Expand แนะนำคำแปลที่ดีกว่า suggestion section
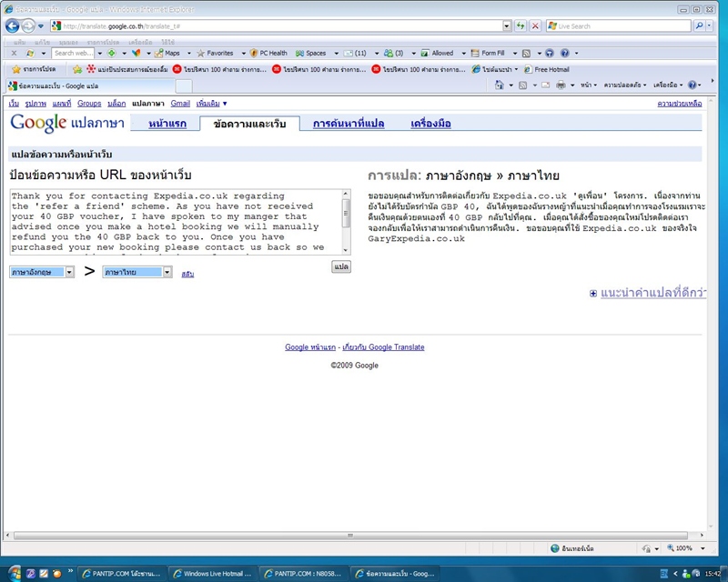This screenshot has width=728, height=582. click(648, 293)
